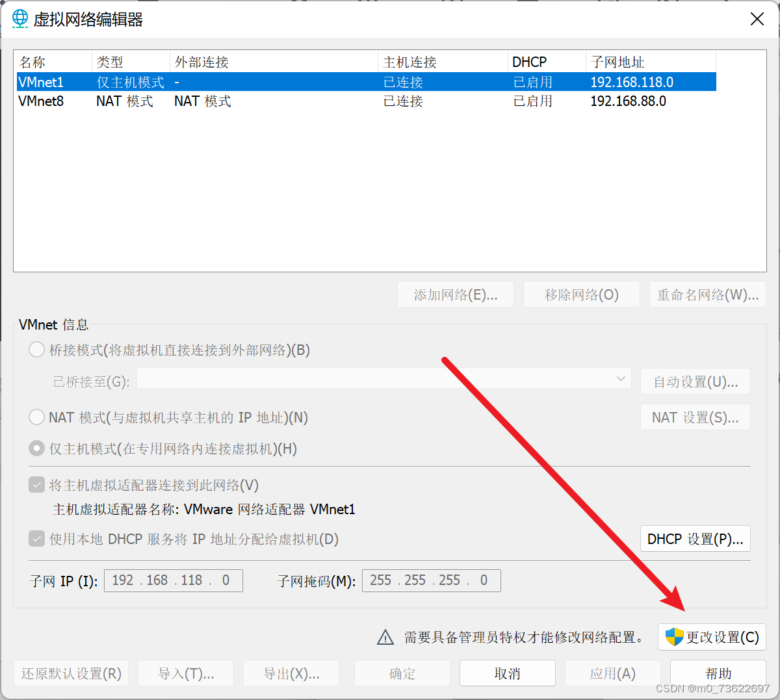Open NAT 设置(S)... button
The height and width of the screenshot is (700, 780).
(x=695, y=417)
